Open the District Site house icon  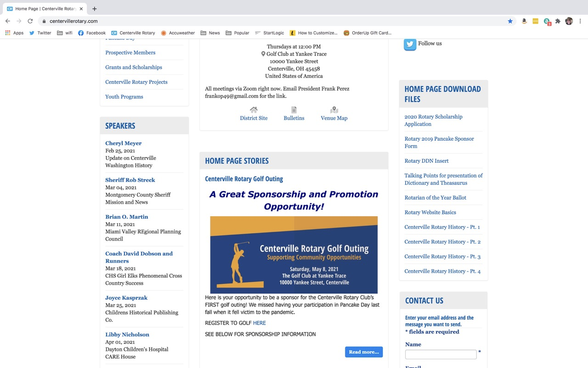tap(254, 110)
